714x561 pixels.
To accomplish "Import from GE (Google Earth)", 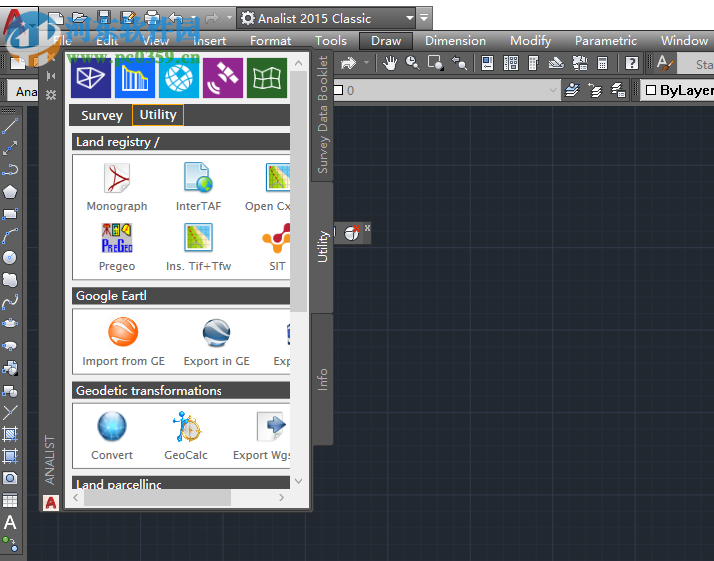I will (123, 334).
